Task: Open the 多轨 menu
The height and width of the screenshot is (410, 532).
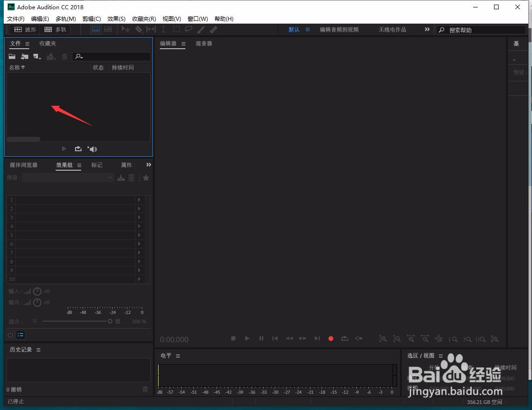Action: tap(65, 19)
